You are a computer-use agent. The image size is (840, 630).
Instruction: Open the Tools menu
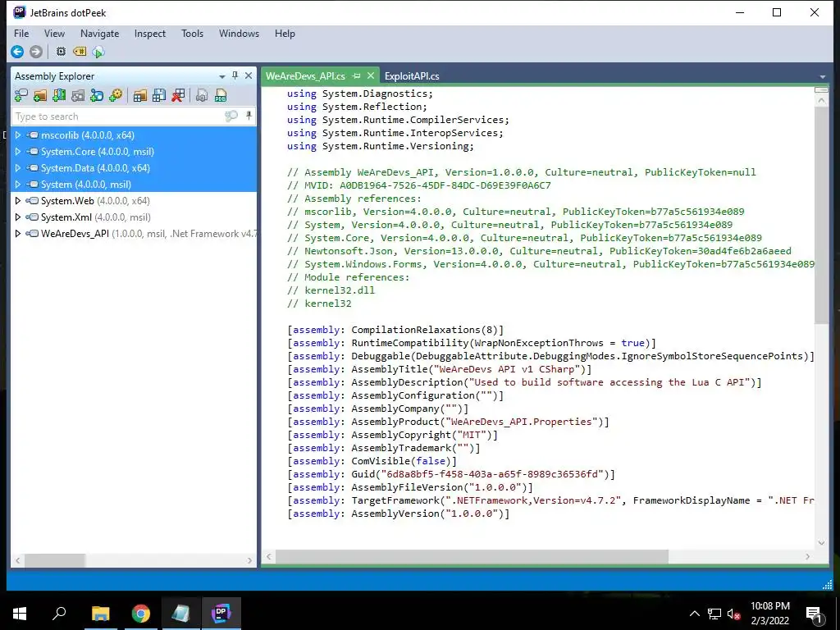coord(192,33)
